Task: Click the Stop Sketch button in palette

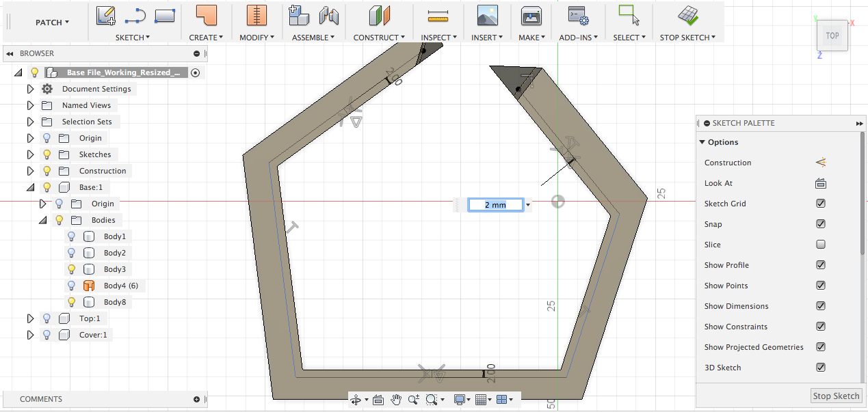Action: click(x=836, y=396)
